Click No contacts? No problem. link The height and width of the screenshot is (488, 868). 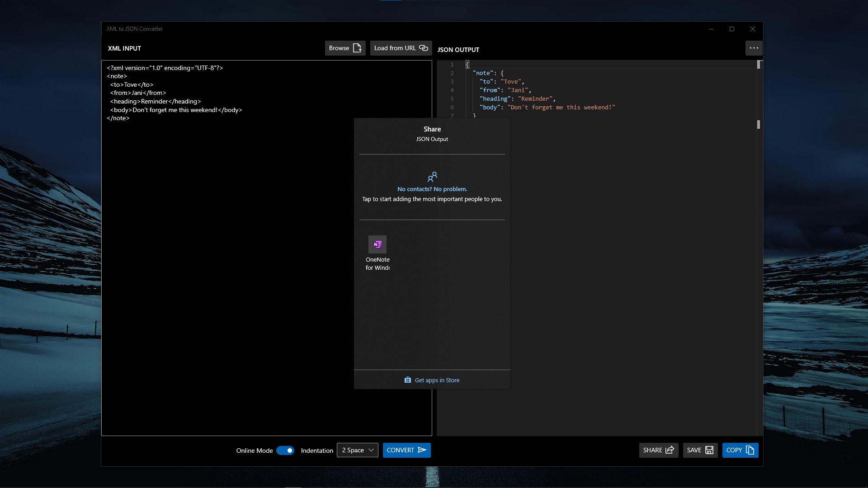click(x=432, y=189)
